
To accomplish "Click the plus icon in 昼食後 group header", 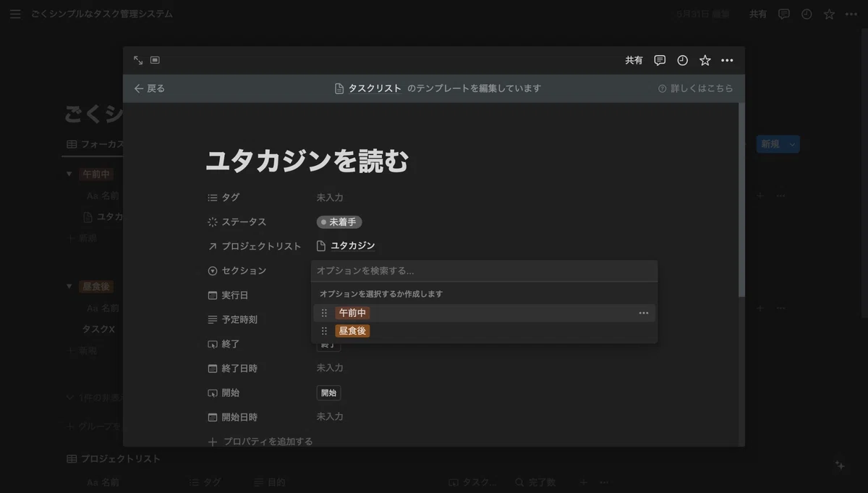I will pos(760,308).
